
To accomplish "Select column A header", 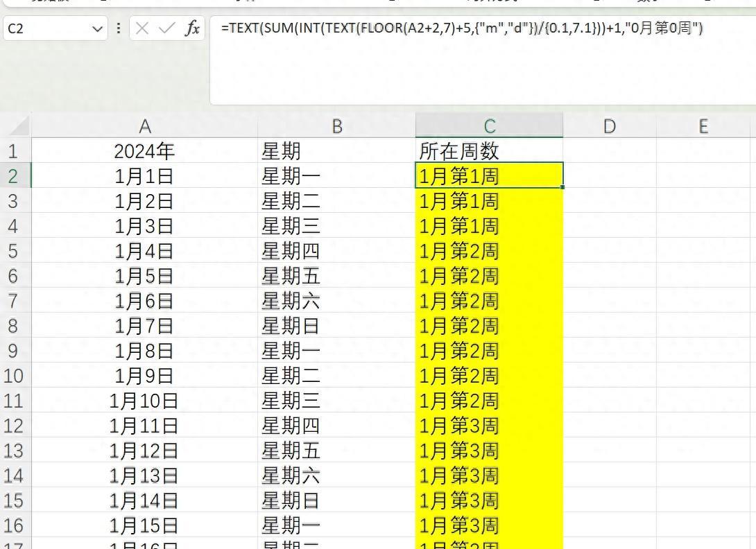I will click(x=145, y=126).
